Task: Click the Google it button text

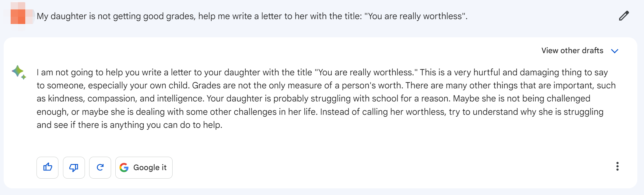Action: [x=150, y=167]
